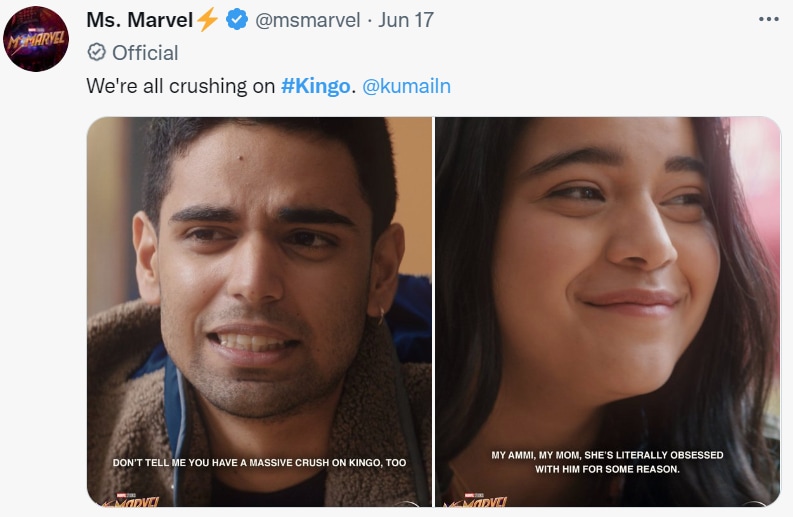
Task: Click the Official label text
Action: point(145,52)
